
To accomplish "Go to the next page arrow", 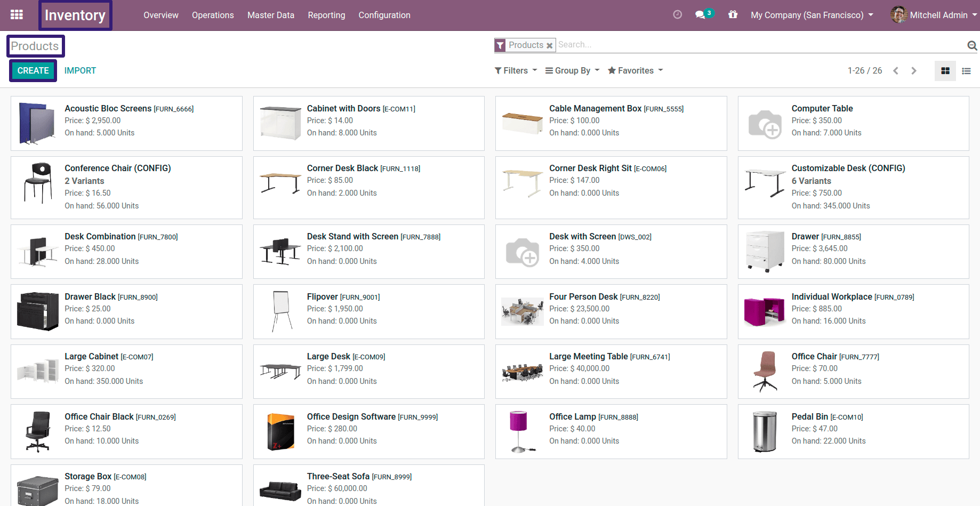I will [x=914, y=71].
